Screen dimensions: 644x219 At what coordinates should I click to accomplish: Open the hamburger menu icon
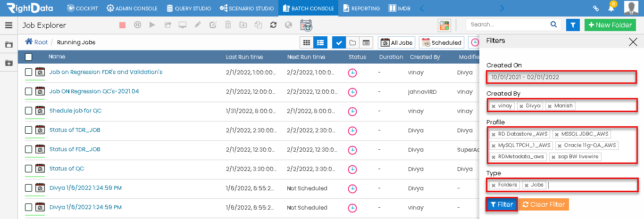click(8, 25)
